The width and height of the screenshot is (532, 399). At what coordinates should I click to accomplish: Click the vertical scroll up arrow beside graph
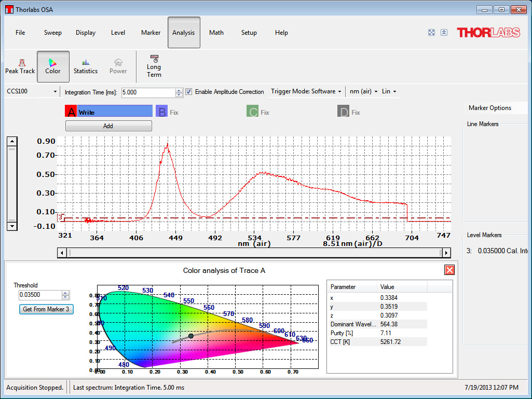point(12,141)
